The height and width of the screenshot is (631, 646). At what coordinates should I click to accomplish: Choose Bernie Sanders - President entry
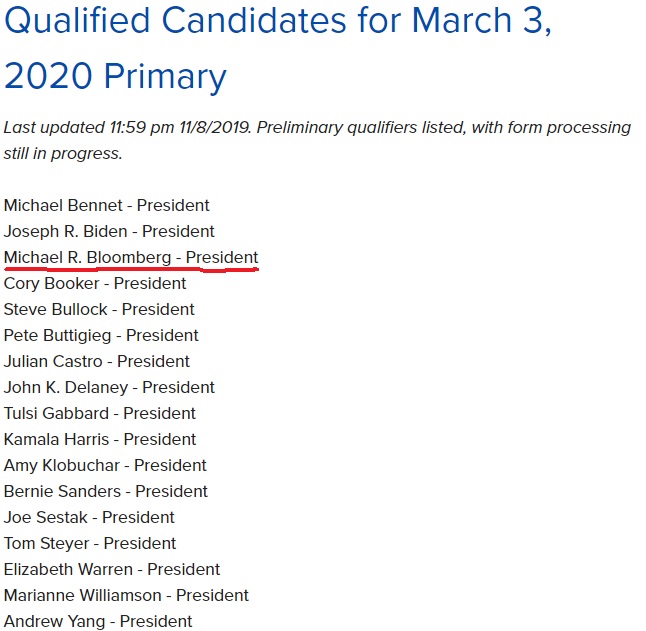point(106,491)
